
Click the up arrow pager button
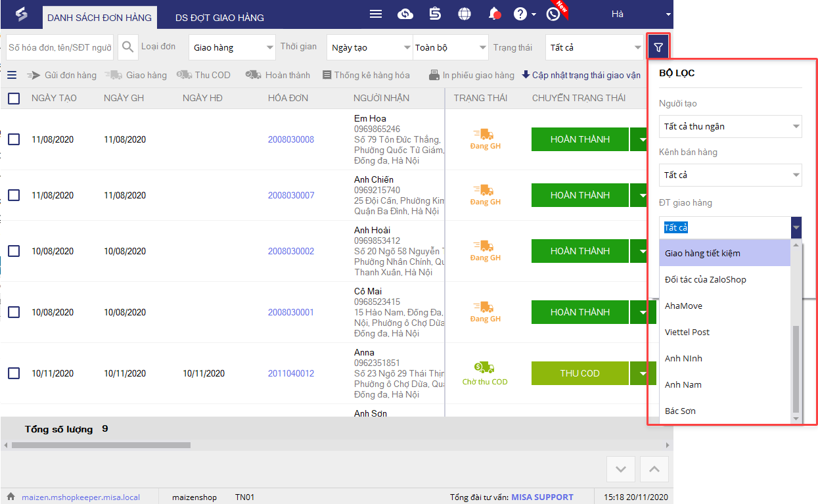point(654,469)
